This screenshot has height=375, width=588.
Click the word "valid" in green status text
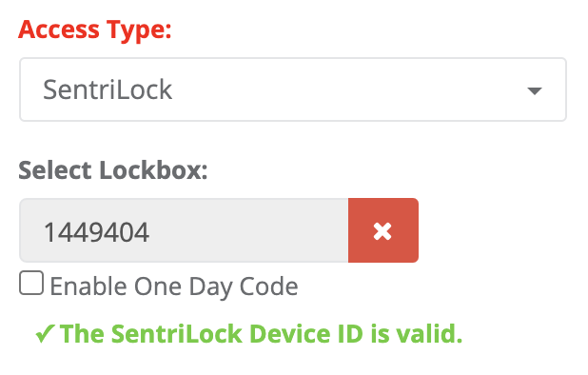428,333
